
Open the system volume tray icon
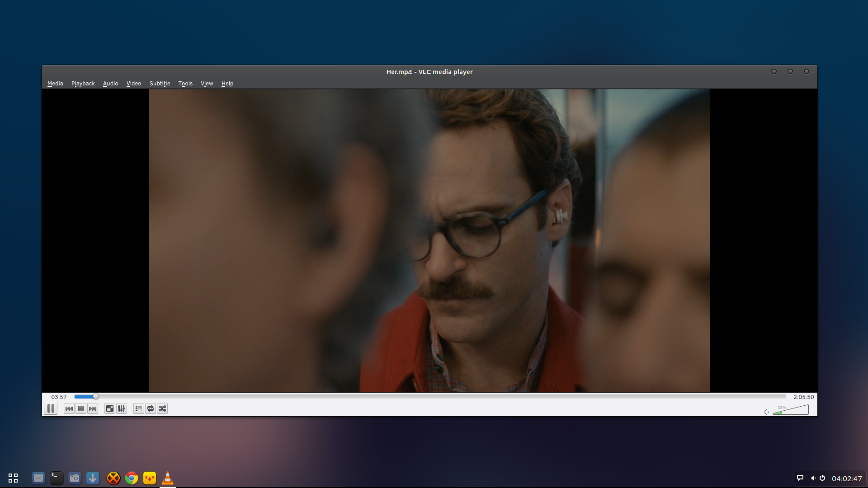813,478
